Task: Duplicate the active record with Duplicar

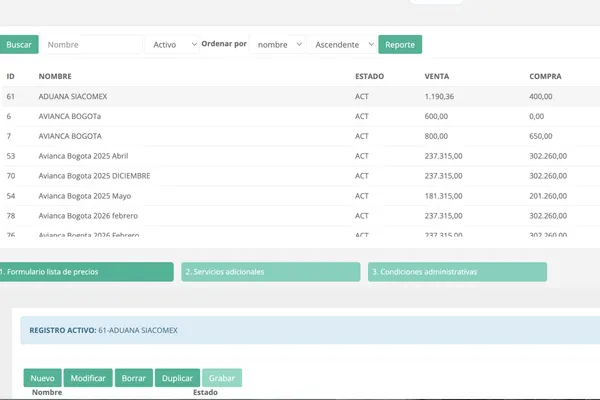Action: (x=177, y=378)
